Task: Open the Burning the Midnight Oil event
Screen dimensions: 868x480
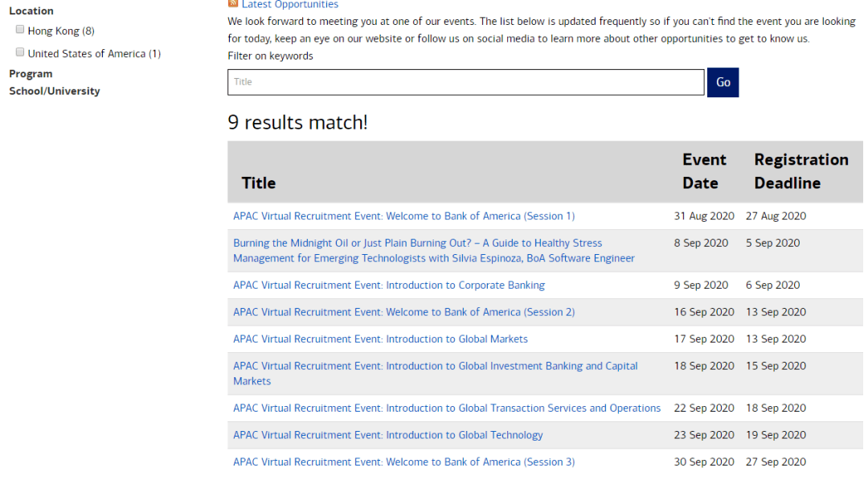Action: pos(434,250)
